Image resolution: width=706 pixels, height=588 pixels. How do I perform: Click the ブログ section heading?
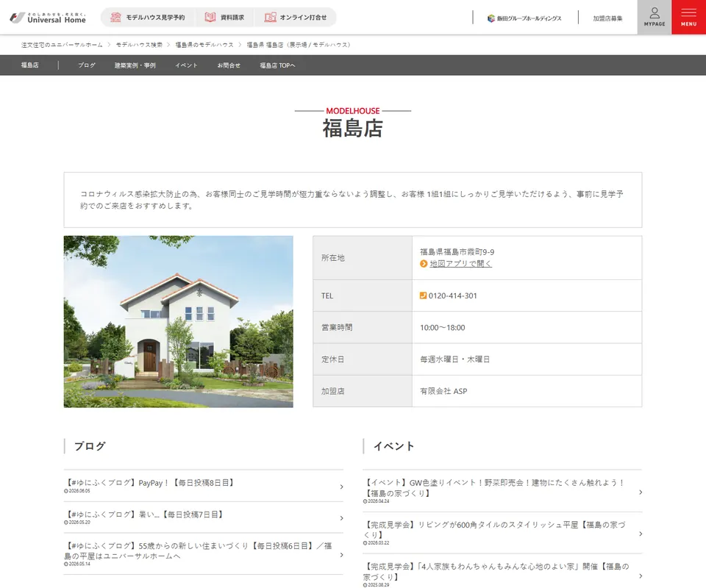(90, 446)
